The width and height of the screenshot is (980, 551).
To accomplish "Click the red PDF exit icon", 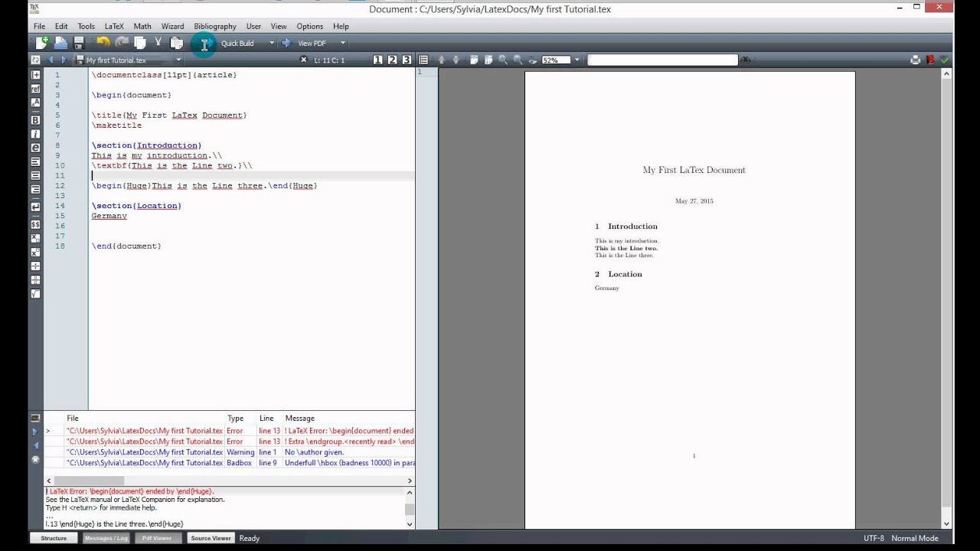I will 931,60.
